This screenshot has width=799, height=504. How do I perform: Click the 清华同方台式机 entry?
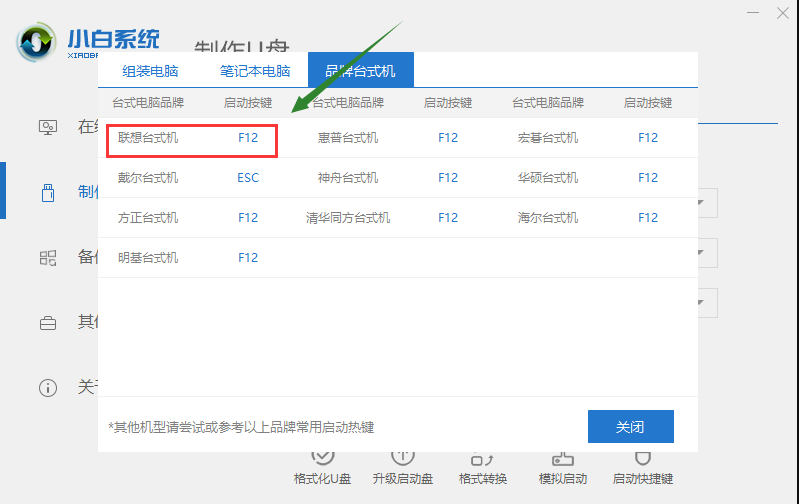[348, 218]
